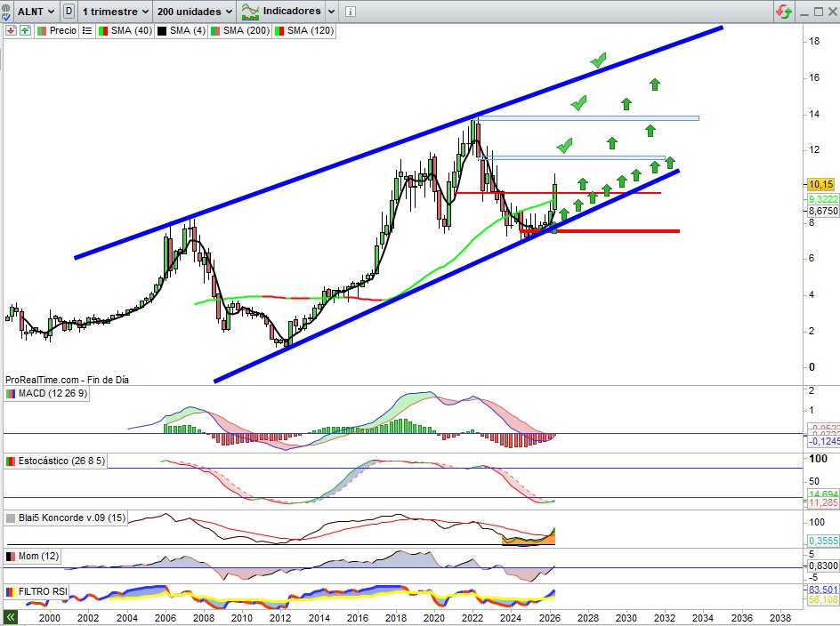
Task: Click the 2012 label on time axis
Action: [x=280, y=617]
